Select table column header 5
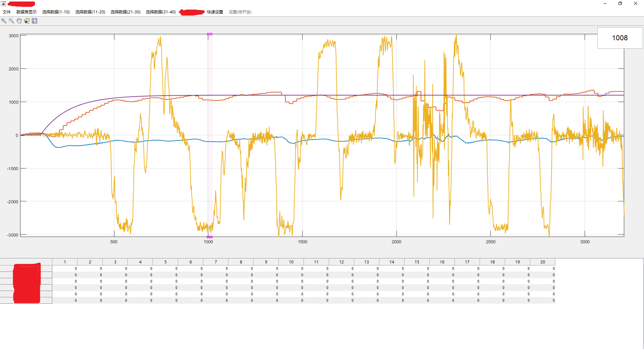This screenshot has height=349, width=644. [x=165, y=262]
